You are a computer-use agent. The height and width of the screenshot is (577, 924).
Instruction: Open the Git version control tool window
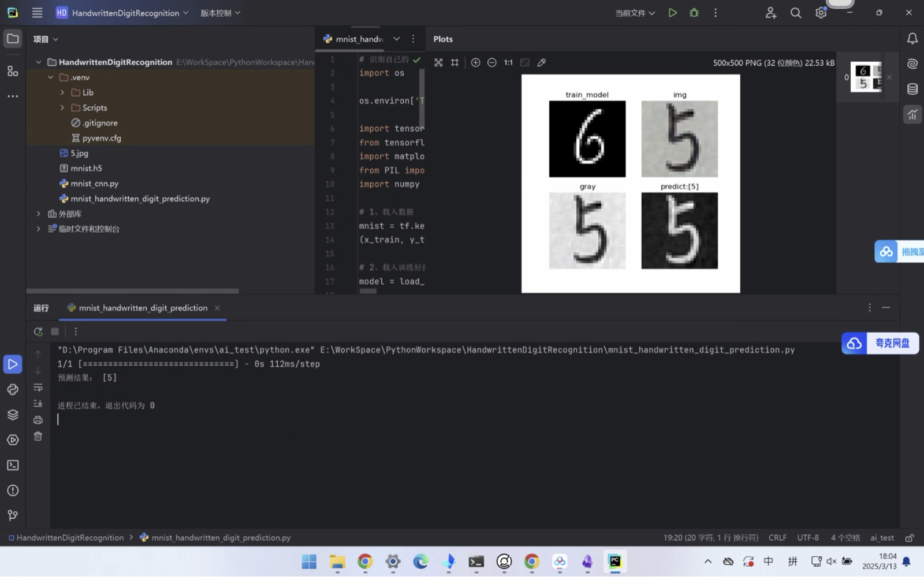coord(13,515)
